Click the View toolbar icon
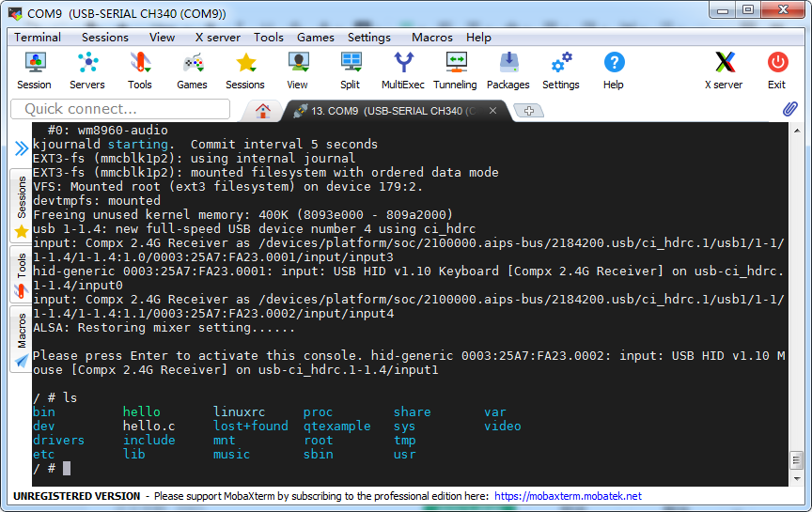Image resolution: width=812 pixels, height=512 pixels. 298,70
